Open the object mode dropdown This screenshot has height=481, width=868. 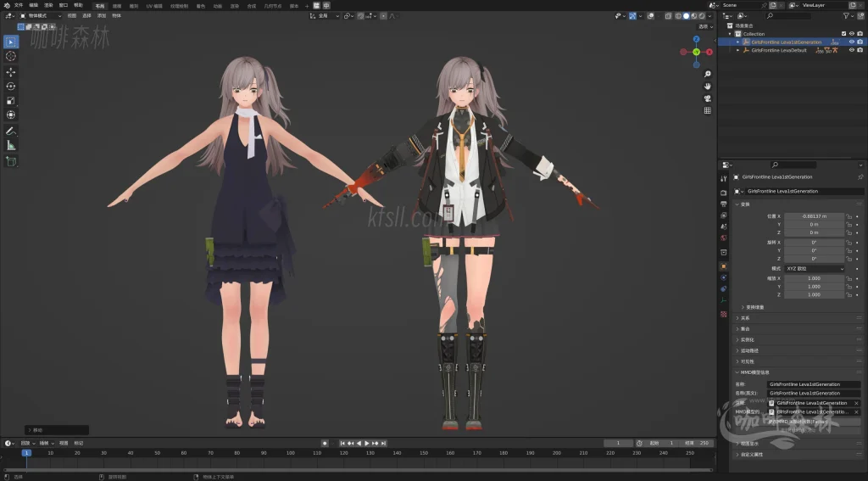coord(41,16)
